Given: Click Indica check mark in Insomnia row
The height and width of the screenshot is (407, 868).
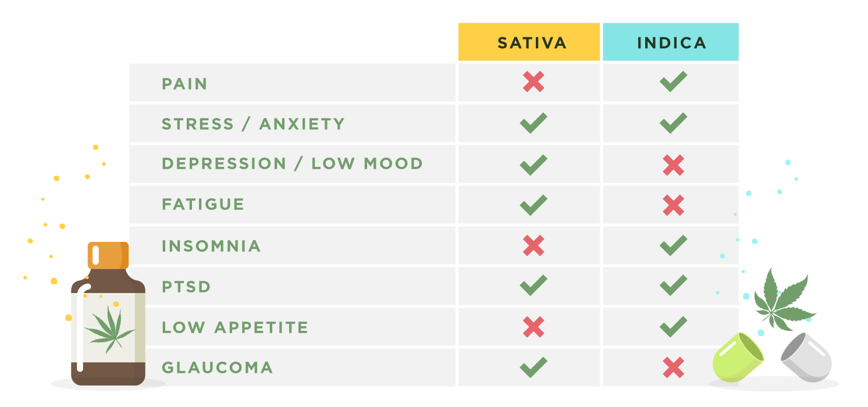Looking at the screenshot, I should click(x=673, y=245).
